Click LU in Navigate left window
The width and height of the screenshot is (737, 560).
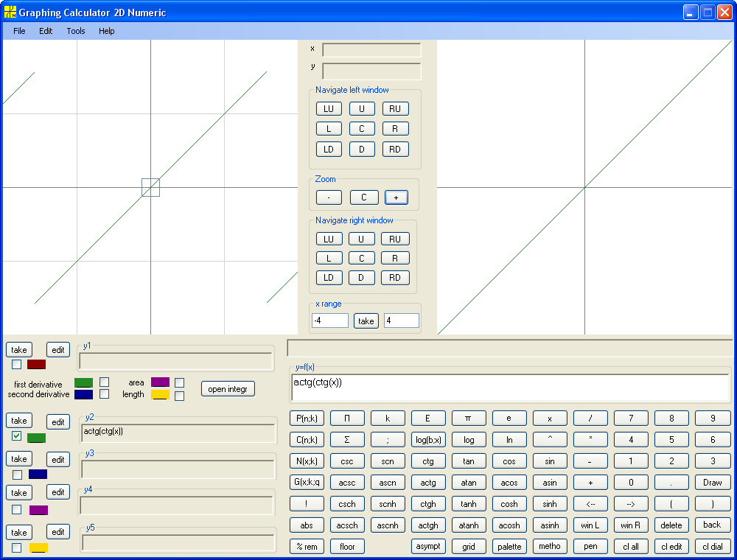click(x=329, y=109)
